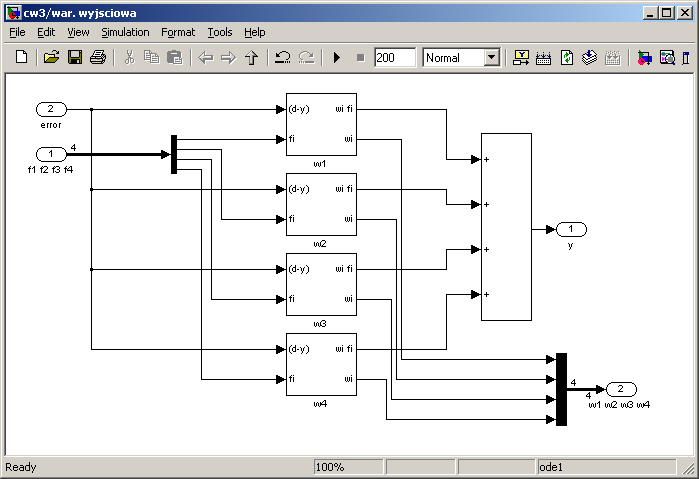Screen dimensions: 699x479
Task: Select the y output port
Action: point(571,229)
